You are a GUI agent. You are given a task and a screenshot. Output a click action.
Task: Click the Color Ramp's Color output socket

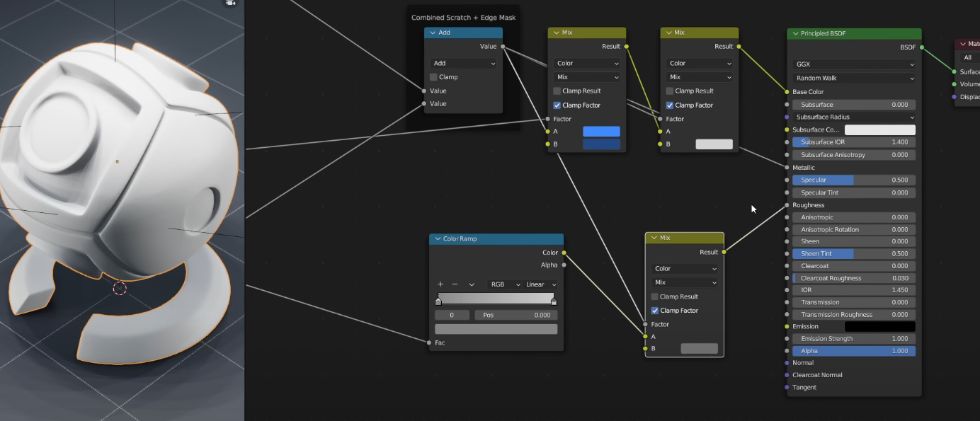(x=564, y=253)
